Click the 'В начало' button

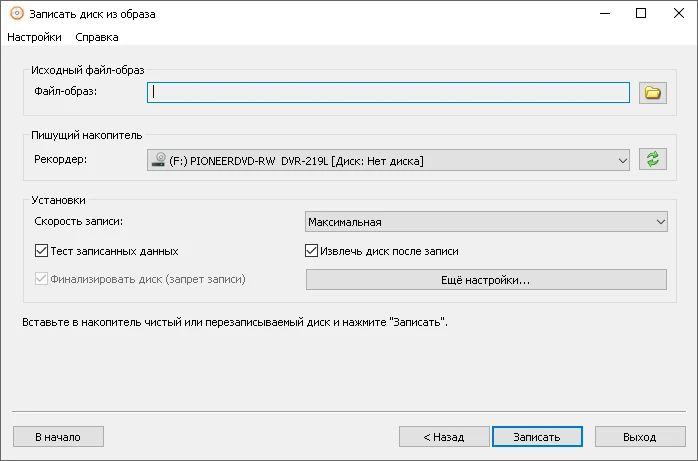tap(58, 437)
